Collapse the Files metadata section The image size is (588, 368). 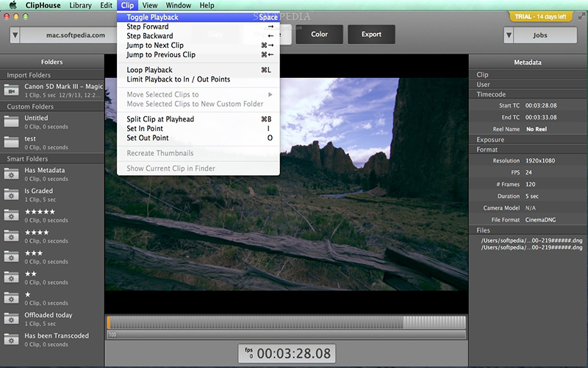point(528,230)
